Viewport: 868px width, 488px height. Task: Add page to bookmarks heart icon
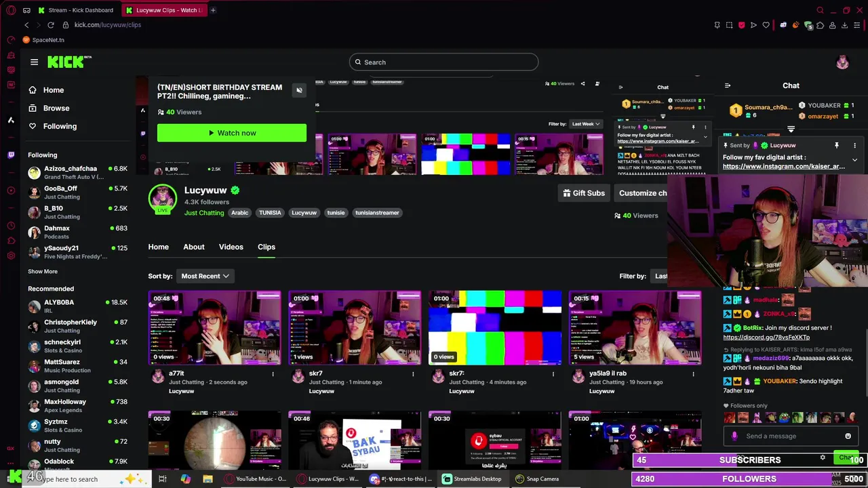point(766,25)
